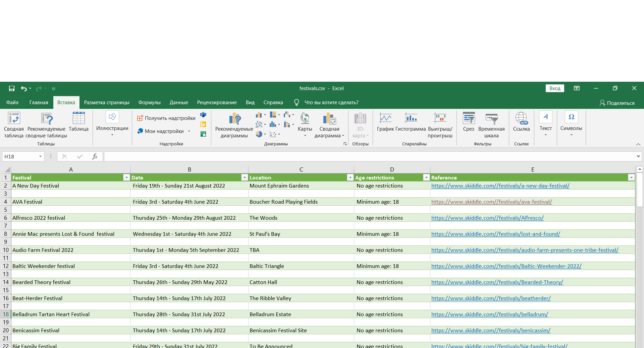
Task: Open the Файл tab
Action: (x=12, y=102)
